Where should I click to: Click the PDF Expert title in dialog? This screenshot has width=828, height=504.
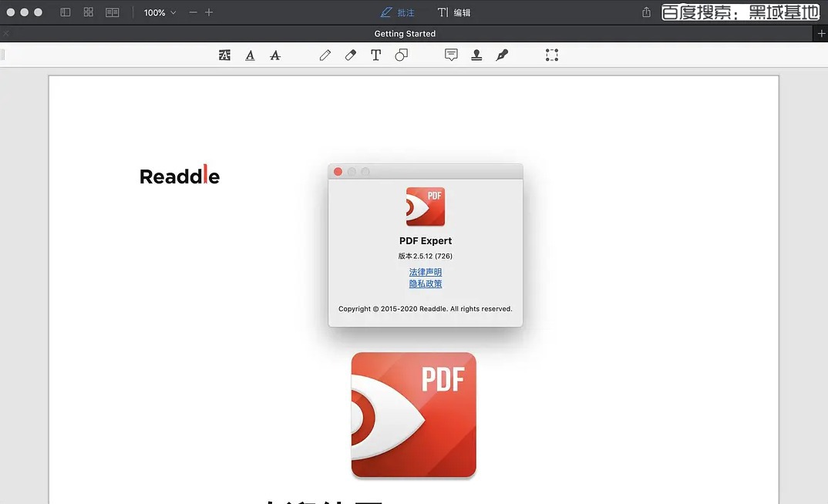426,240
